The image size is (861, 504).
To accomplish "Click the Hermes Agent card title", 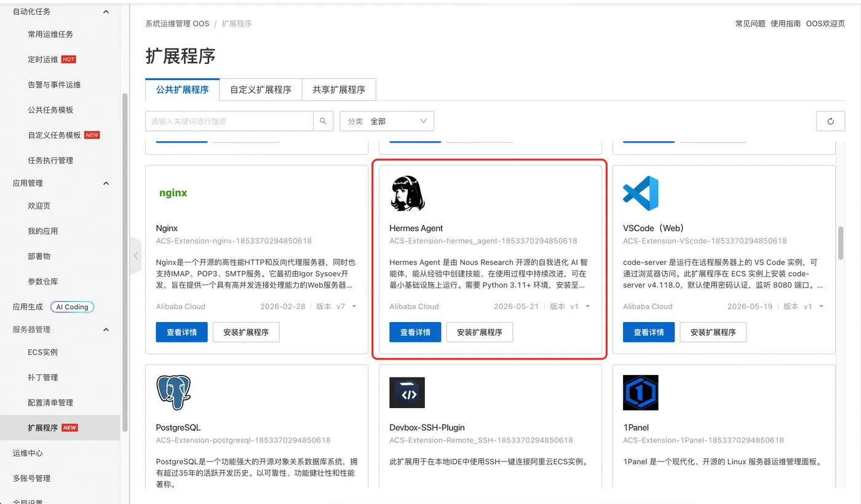I will click(416, 228).
